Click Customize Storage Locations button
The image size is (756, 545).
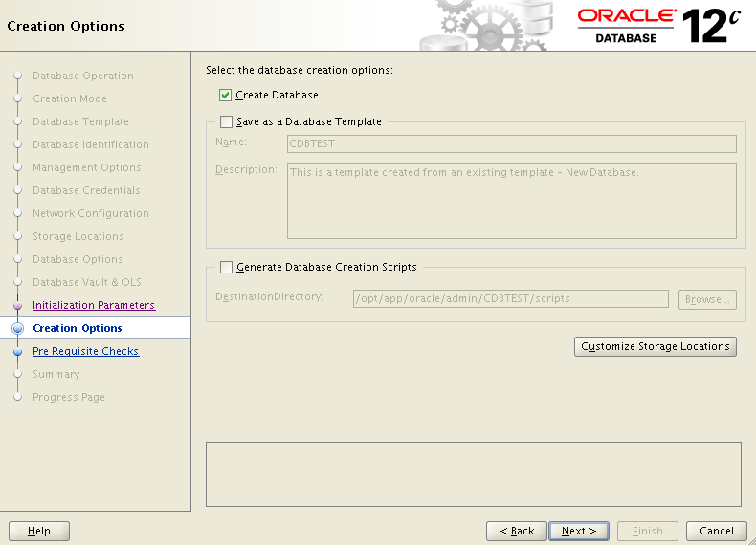tap(656, 346)
